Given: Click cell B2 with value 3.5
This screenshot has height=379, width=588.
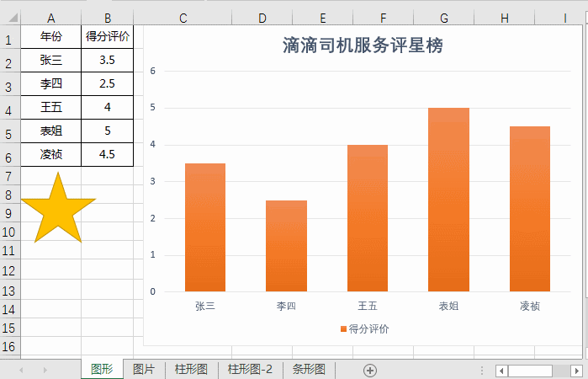Looking at the screenshot, I should [x=108, y=60].
